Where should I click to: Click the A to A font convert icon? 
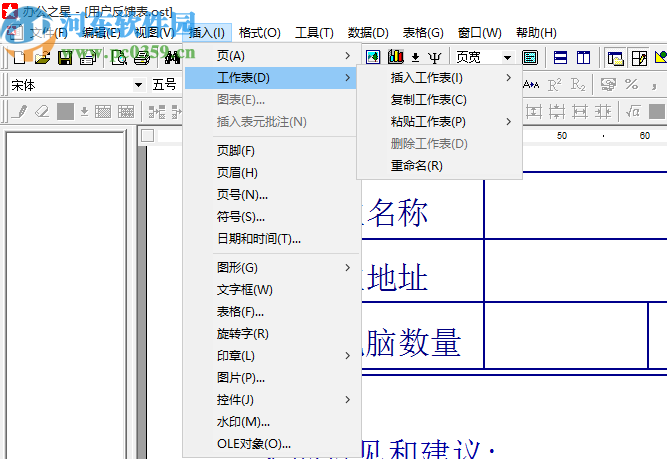coord(531,85)
